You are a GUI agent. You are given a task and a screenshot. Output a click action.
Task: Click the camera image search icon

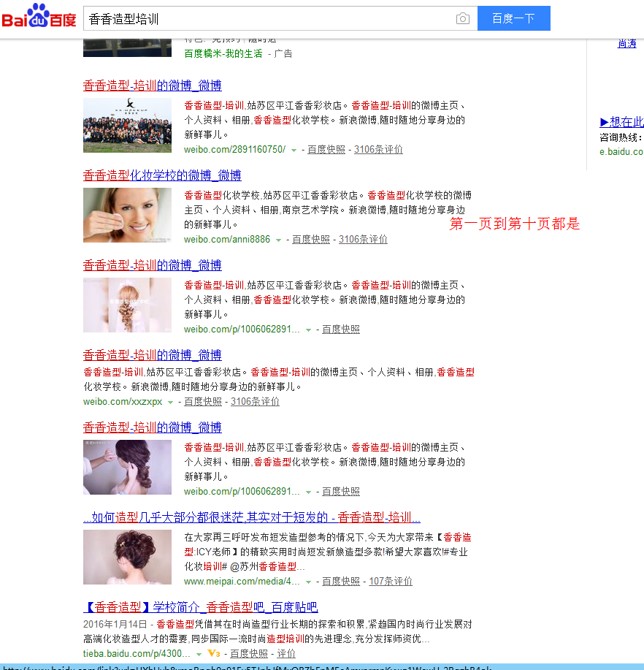462,19
